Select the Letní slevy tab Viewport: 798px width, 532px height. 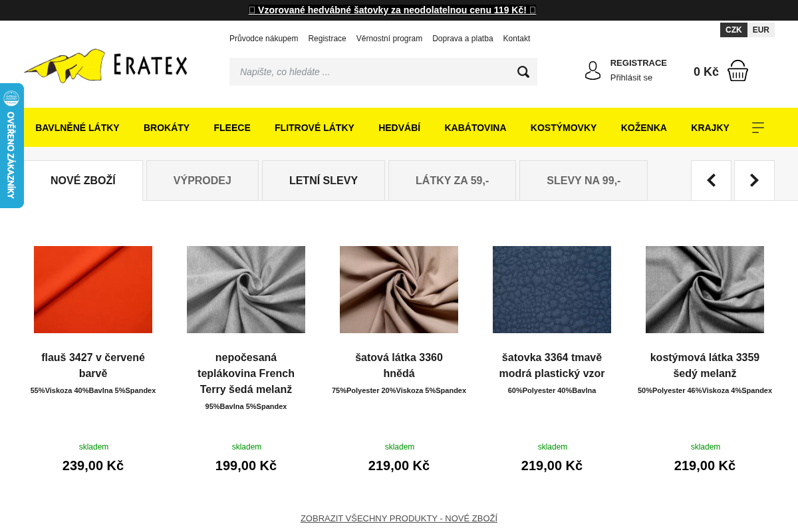pos(323,180)
